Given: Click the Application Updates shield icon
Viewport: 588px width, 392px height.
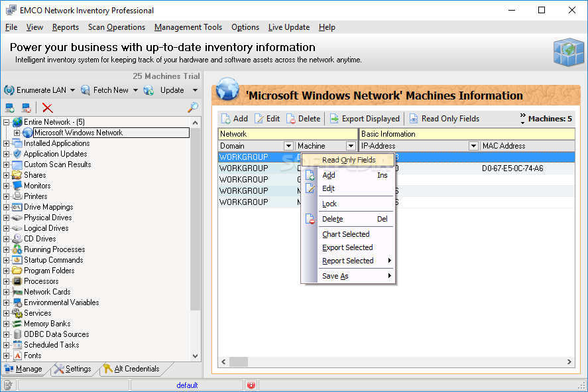Looking at the screenshot, I should pos(17,154).
